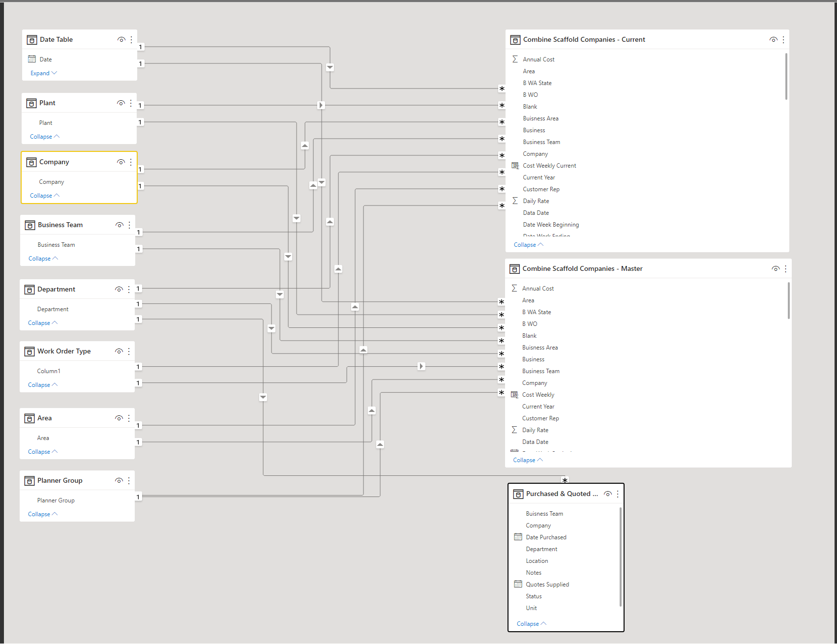Click scrollbar of Combine Scaffold Companies - Current
This screenshot has width=837, height=644.
pyautogui.click(x=786, y=76)
